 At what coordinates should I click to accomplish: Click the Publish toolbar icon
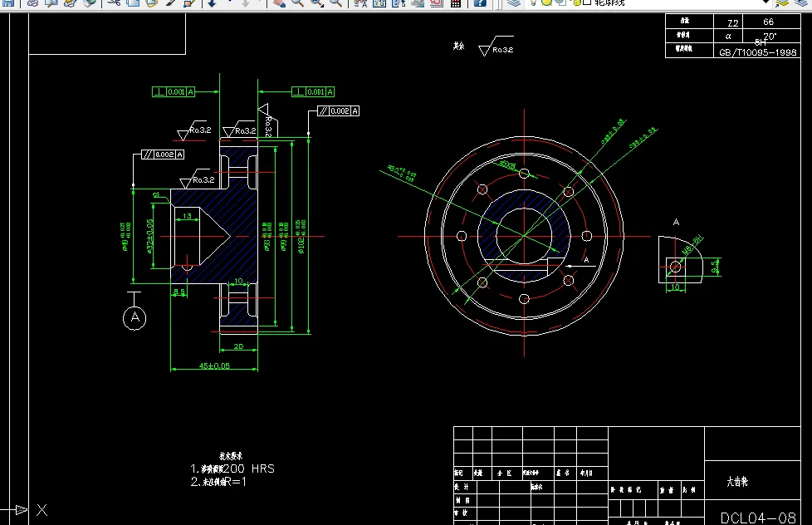coord(70,2)
